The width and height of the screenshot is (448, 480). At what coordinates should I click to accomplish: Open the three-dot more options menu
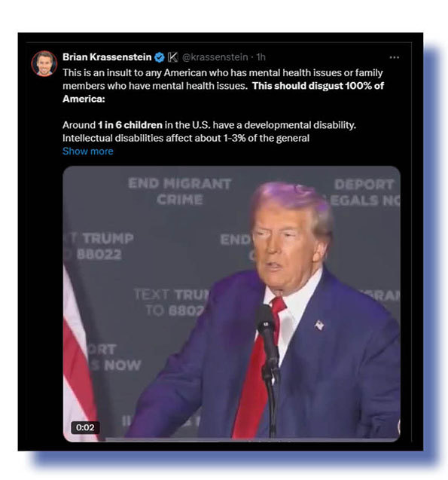coord(395,57)
